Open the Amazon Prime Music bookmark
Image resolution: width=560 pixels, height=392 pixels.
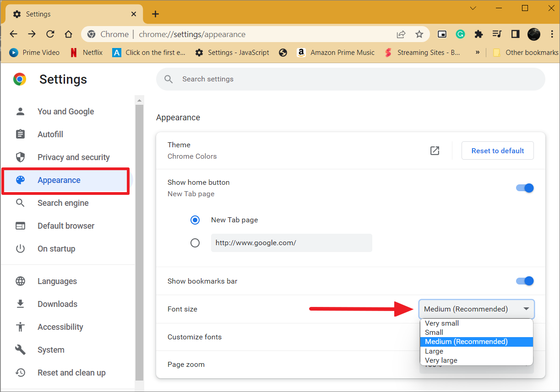pyautogui.click(x=336, y=53)
